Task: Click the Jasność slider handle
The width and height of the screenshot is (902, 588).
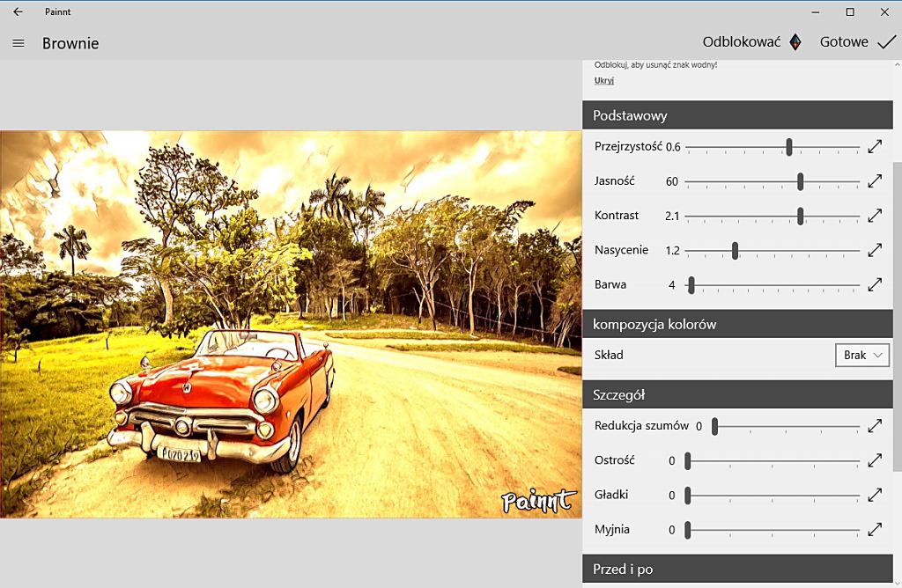Action: click(x=800, y=181)
